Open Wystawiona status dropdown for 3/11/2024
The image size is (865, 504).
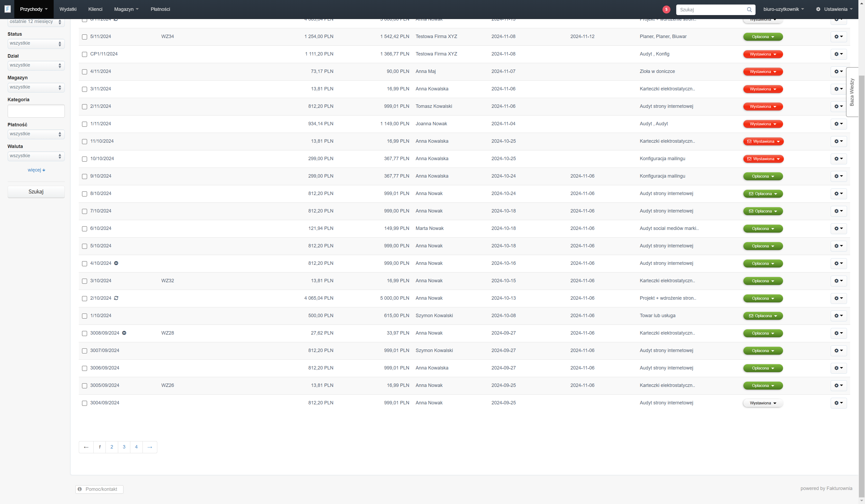763,89
